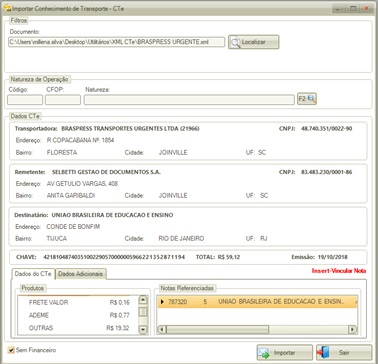Click the transportadora name BRASPRESS TRANSPORTES URGENTES
Viewport: 378px width, 364px height.
click(131, 128)
